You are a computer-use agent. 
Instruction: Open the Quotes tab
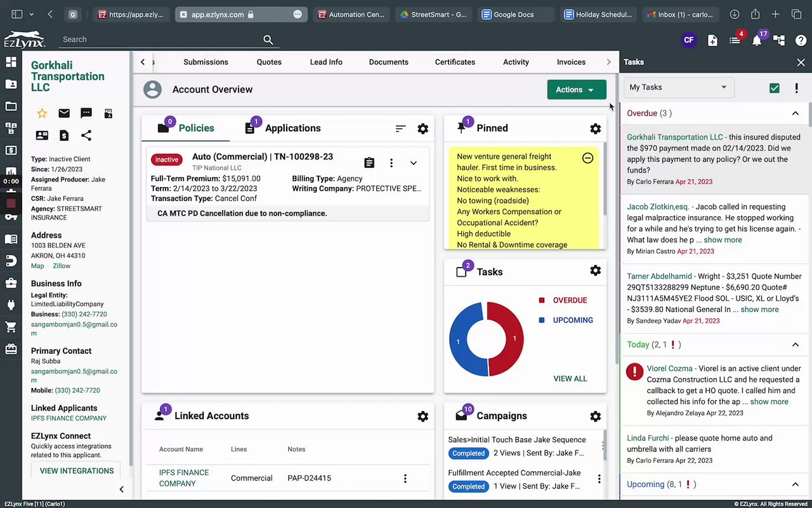269,62
